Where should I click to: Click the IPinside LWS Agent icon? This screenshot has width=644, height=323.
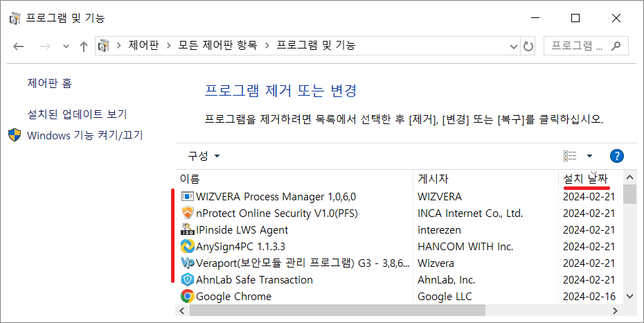tap(187, 229)
